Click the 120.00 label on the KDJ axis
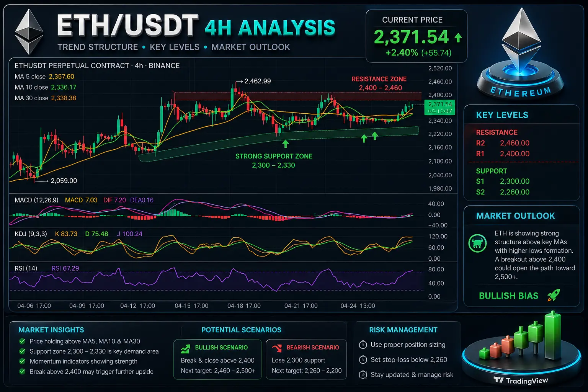This screenshot has width=588, height=392. pyautogui.click(x=438, y=237)
